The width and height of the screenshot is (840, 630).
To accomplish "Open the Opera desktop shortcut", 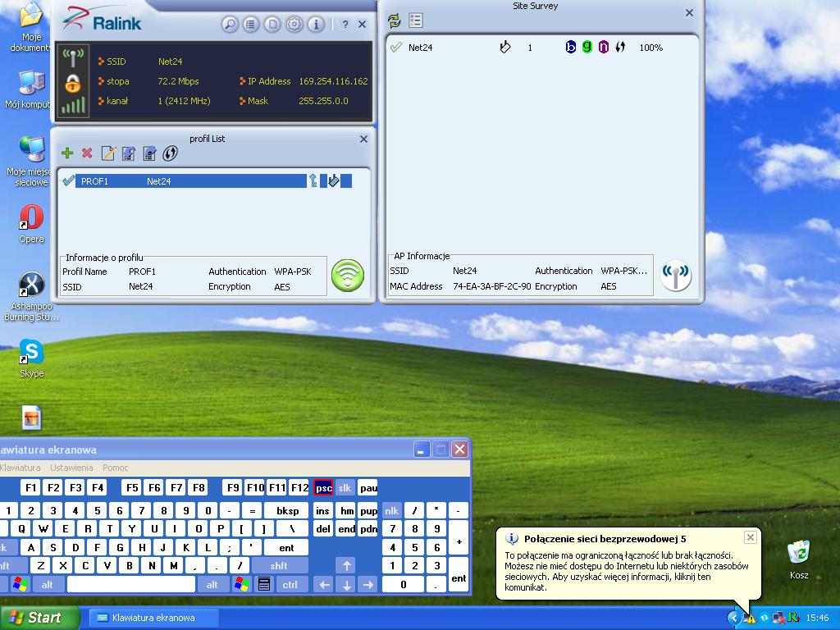I will (32, 223).
